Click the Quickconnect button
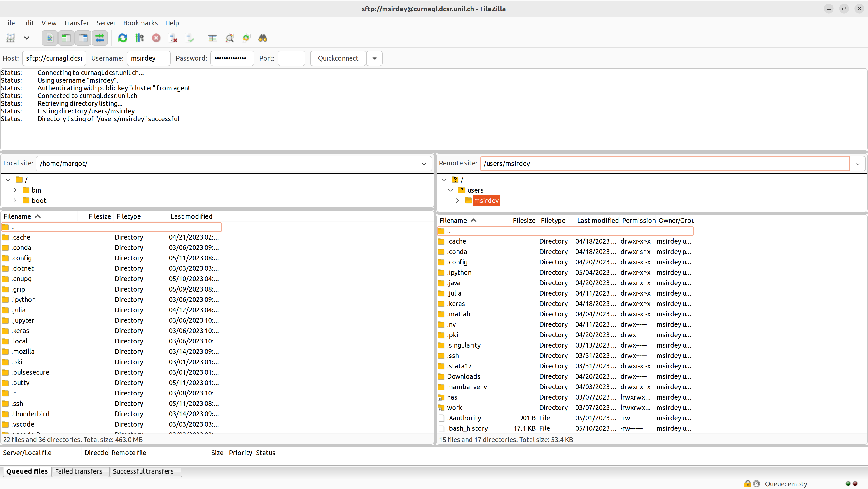This screenshot has height=489, width=868. tap(338, 58)
